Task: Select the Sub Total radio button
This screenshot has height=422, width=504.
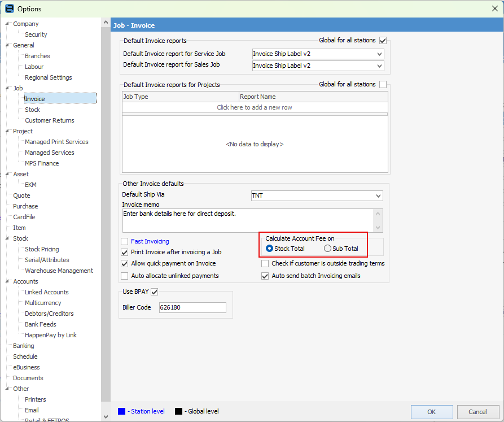Action: click(327, 249)
